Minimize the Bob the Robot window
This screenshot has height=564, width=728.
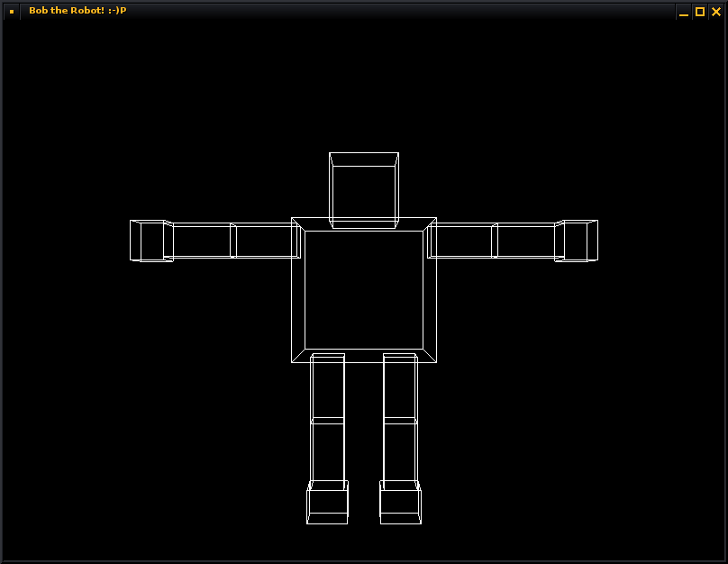click(x=684, y=12)
